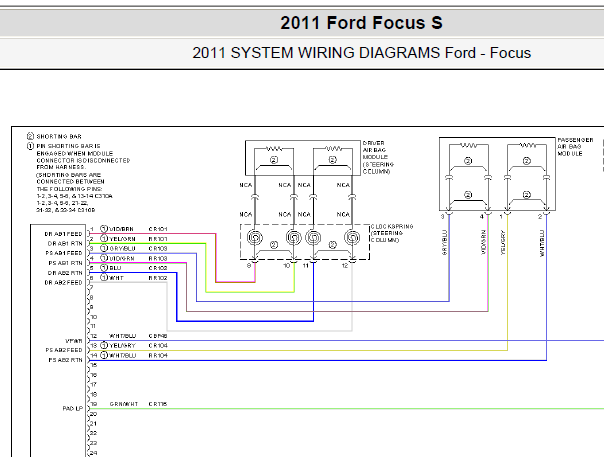
Task: Select connector pin number 8 on module
Action: [92, 297]
